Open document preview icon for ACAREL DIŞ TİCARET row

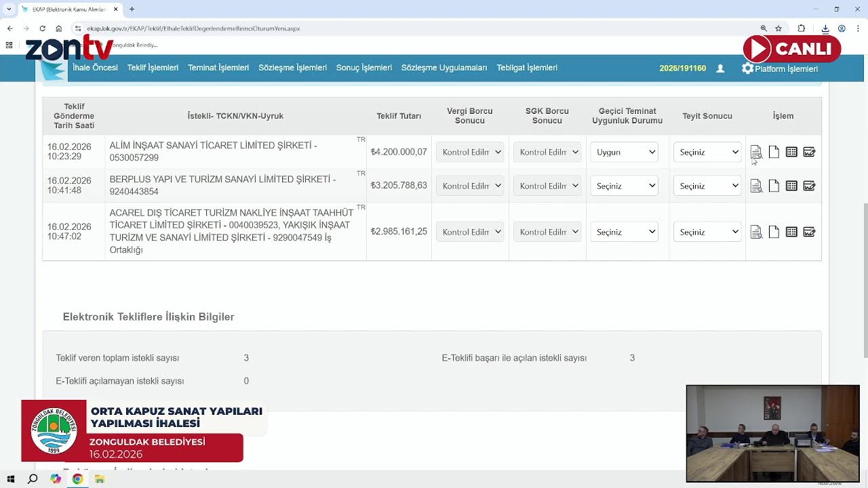[x=756, y=232]
